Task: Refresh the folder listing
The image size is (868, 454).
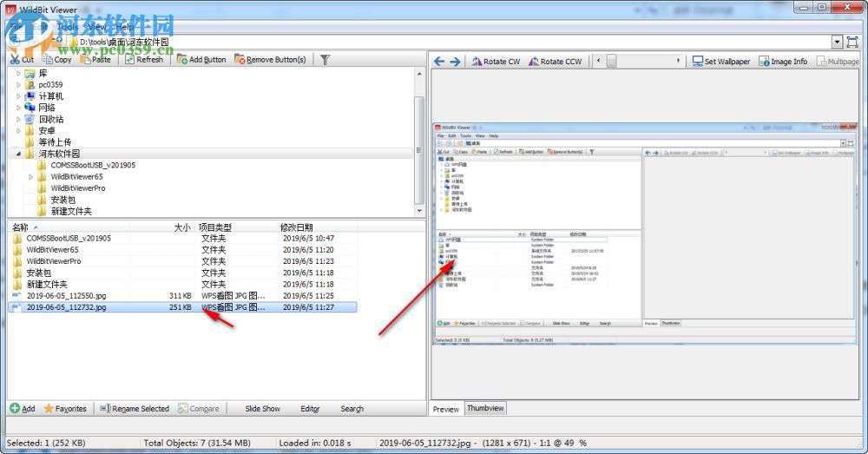Action: [x=144, y=59]
